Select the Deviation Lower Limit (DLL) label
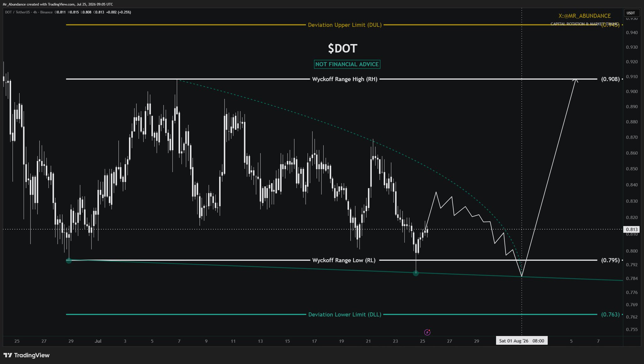 click(x=345, y=314)
